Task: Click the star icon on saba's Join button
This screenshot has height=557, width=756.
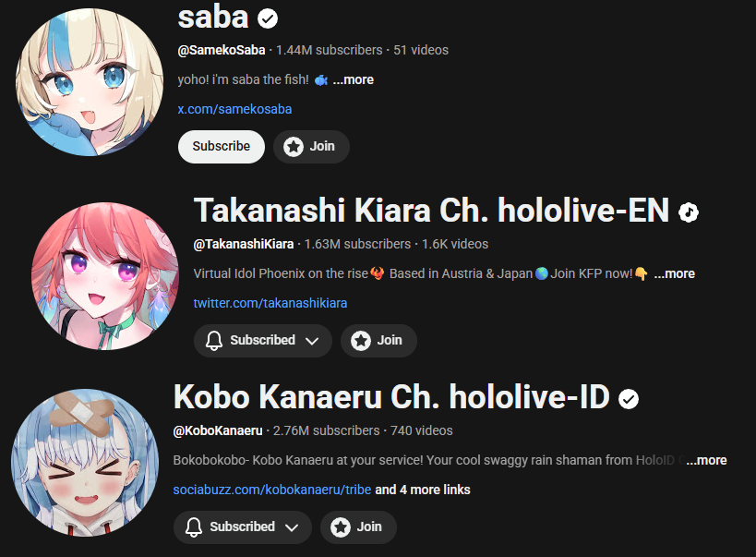Action: 294,146
